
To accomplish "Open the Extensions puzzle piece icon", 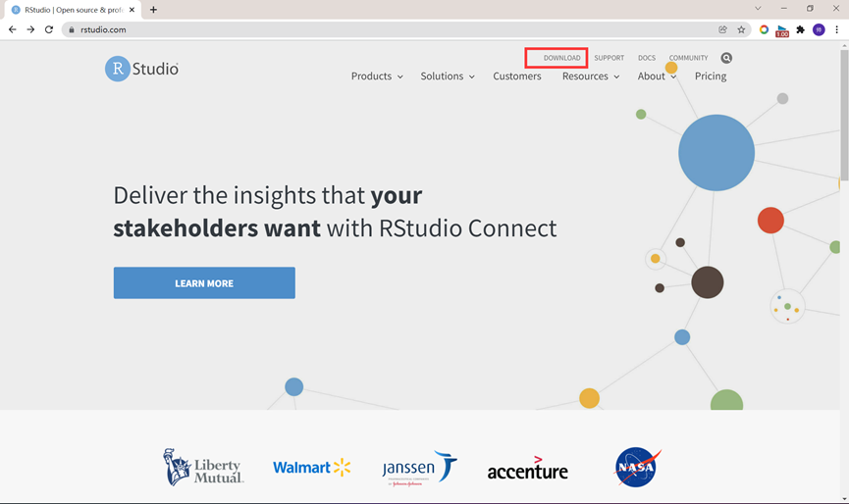I will click(800, 29).
